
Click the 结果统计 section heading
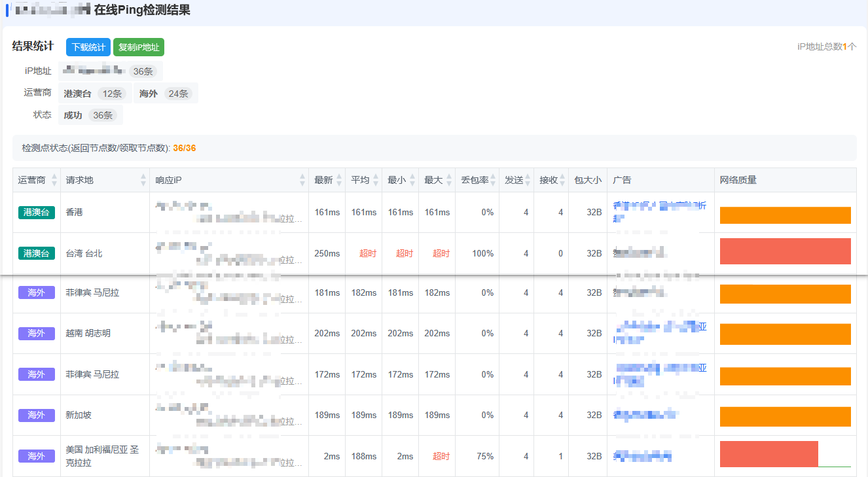tap(33, 46)
